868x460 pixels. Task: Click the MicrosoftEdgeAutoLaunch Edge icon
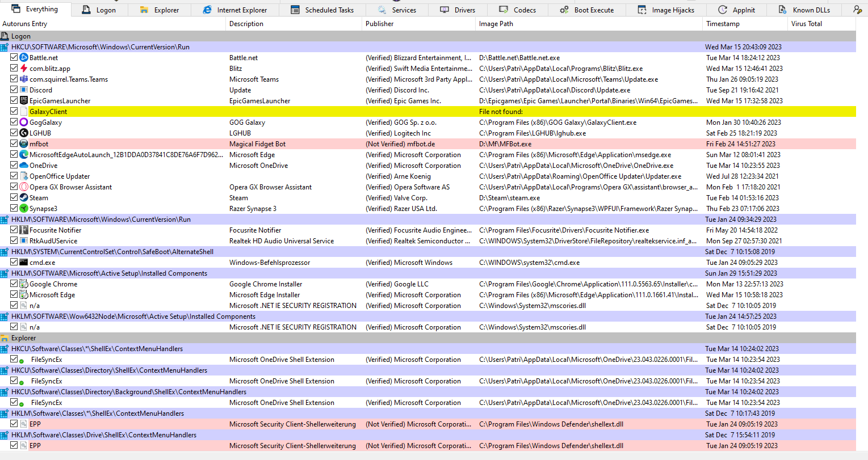tap(24, 154)
